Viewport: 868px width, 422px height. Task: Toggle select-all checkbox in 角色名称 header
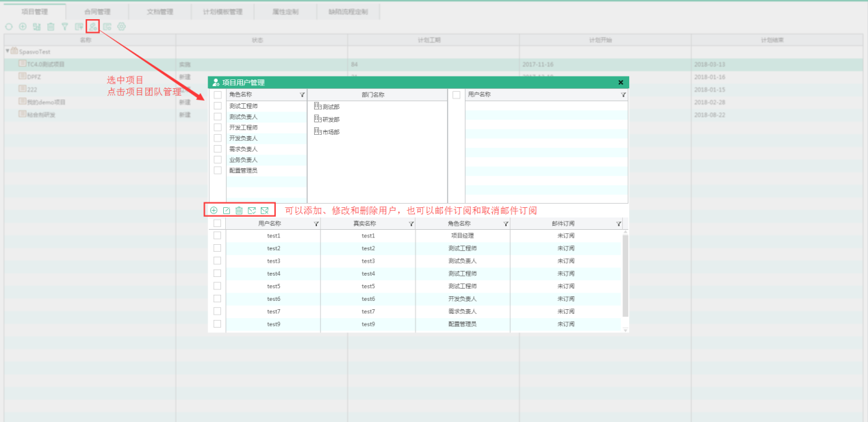(218, 95)
